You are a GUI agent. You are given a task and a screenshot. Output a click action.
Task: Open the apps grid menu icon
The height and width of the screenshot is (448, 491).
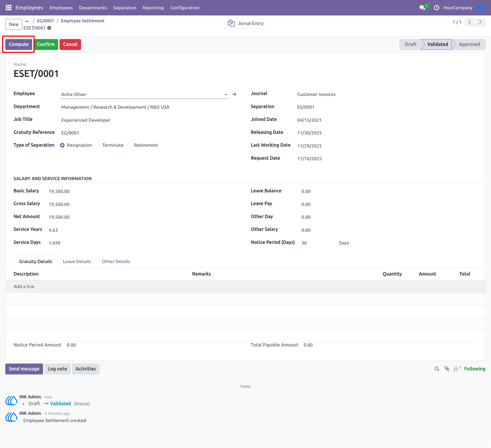click(9, 8)
